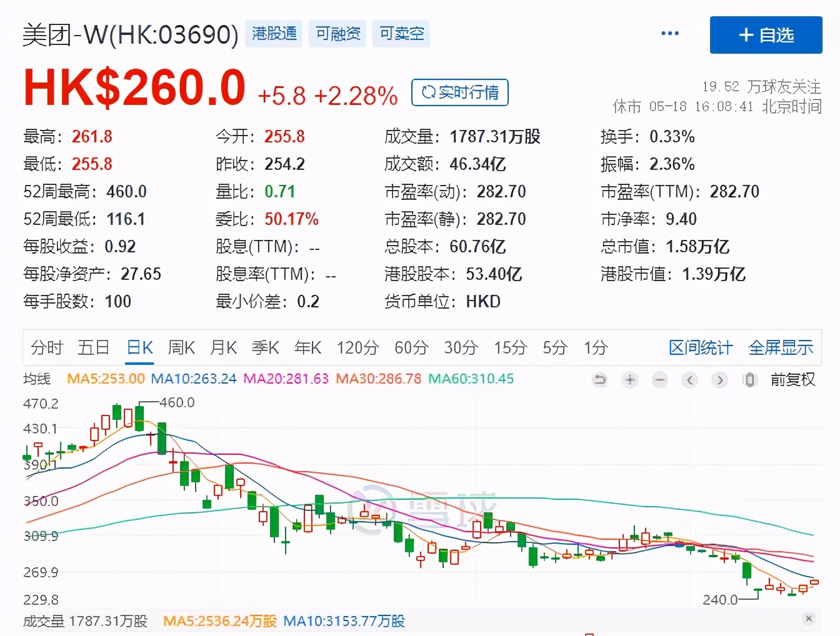Click the zoom out chart icon
This screenshot has height=636, width=840.
tap(660, 380)
